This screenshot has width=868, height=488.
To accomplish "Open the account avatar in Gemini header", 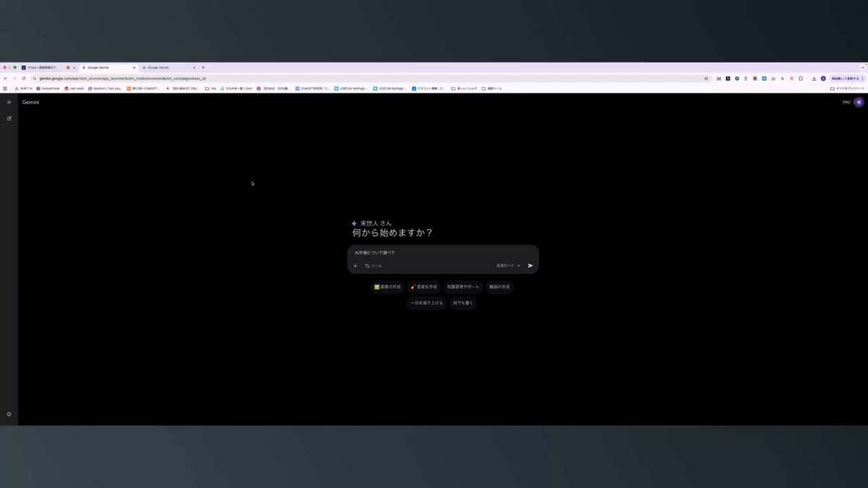I will [859, 102].
